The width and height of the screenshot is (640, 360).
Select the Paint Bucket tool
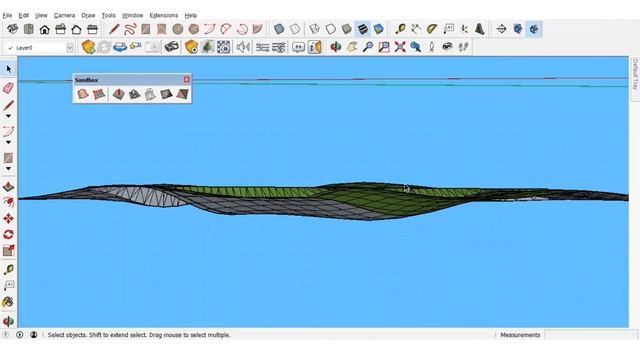(x=9, y=302)
